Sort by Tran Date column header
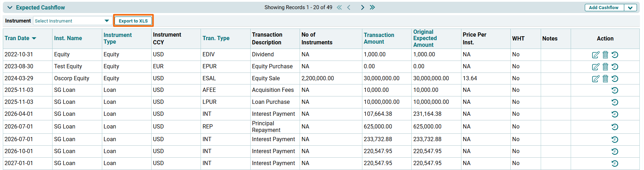 (x=17, y=38)
